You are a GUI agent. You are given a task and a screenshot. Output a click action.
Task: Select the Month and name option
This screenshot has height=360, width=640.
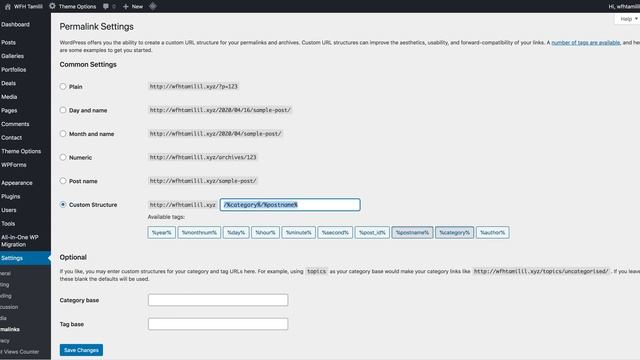coord(63,133)
